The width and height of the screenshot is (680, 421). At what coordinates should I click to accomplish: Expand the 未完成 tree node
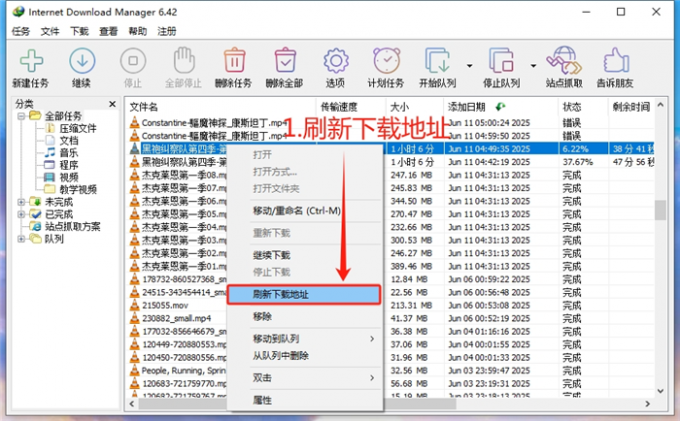click(x=21, y=202)
